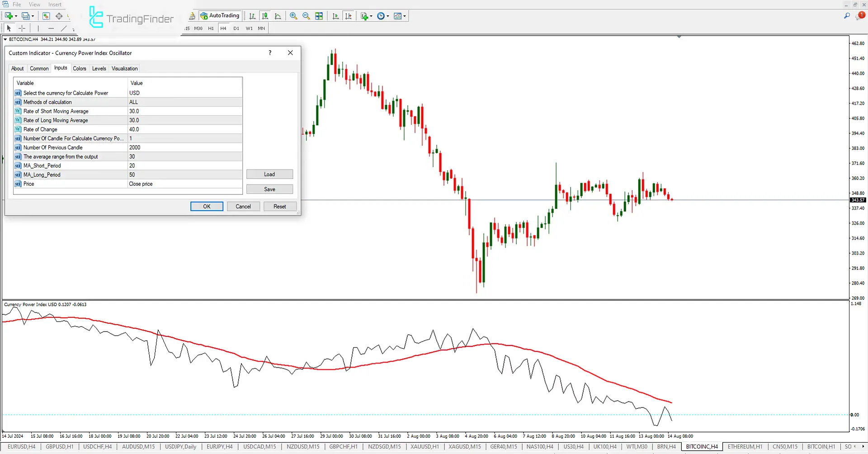868x454 pixels.
Task: Open the notifications bubble with red badge
Action: [x=860, y=16]
